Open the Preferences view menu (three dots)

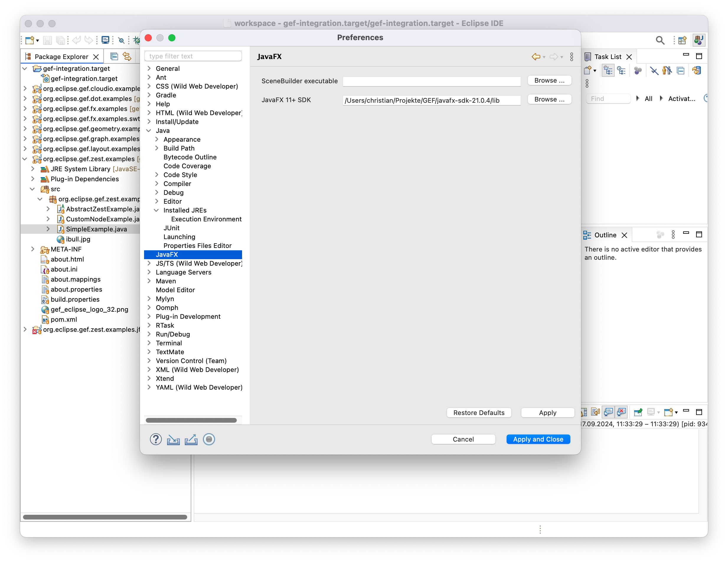572,57
